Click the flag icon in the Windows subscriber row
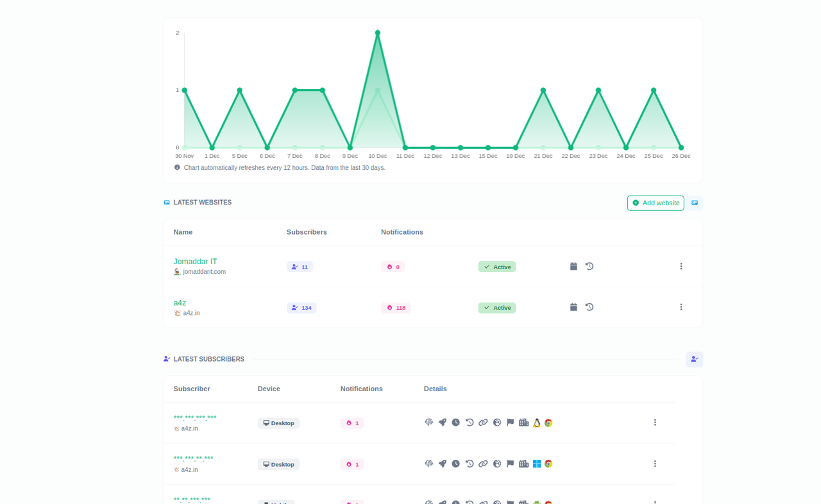This screenshot has height=504, width=821. tap(511, 464)
